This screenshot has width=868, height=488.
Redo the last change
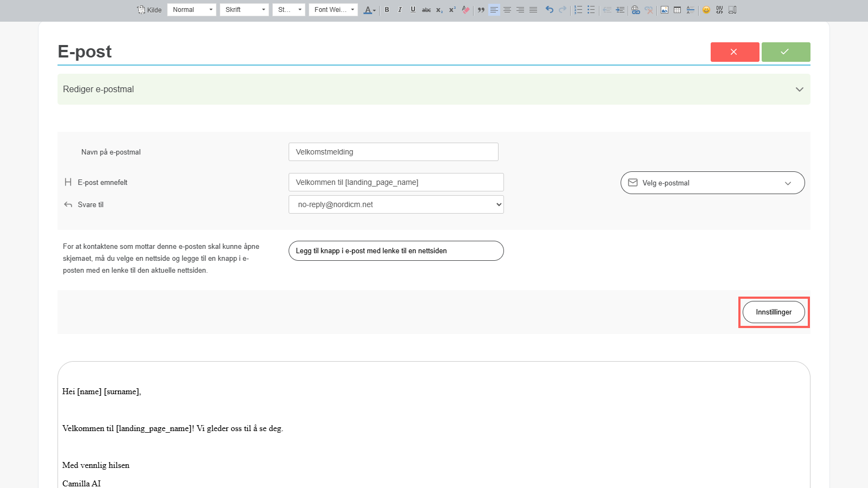(x=563, y=10)
